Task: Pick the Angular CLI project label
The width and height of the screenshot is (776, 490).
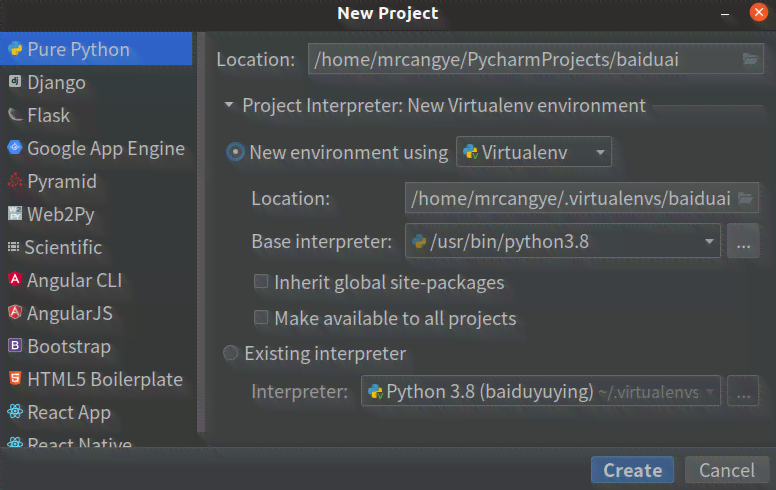Action: point(75,280)
